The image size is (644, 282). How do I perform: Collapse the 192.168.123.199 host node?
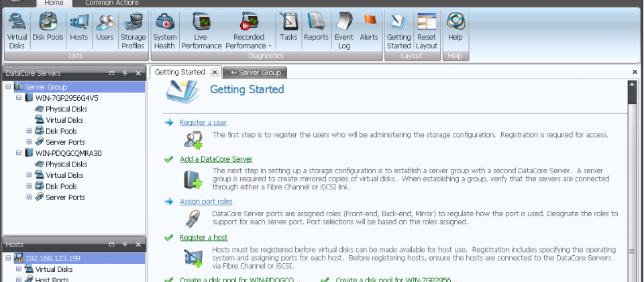coord(9,258)
